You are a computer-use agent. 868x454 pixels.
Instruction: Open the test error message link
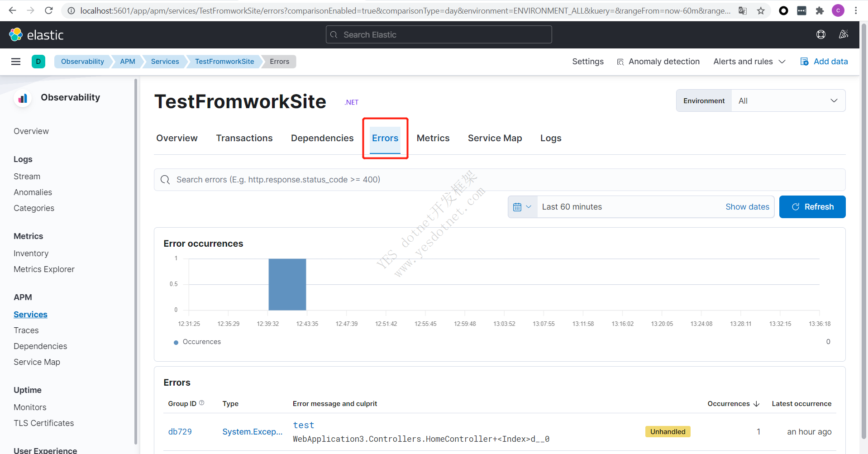(x=304, y=425)
